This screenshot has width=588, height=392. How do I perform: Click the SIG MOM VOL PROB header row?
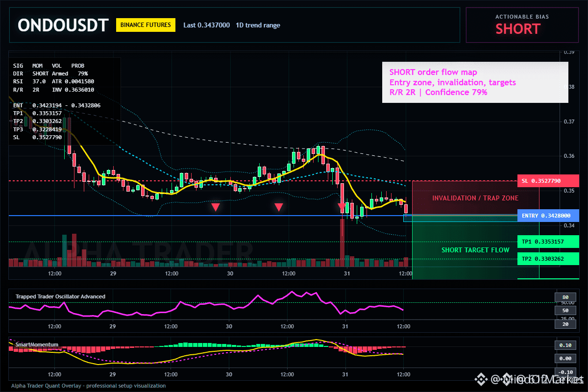click(x=49, y=65)
